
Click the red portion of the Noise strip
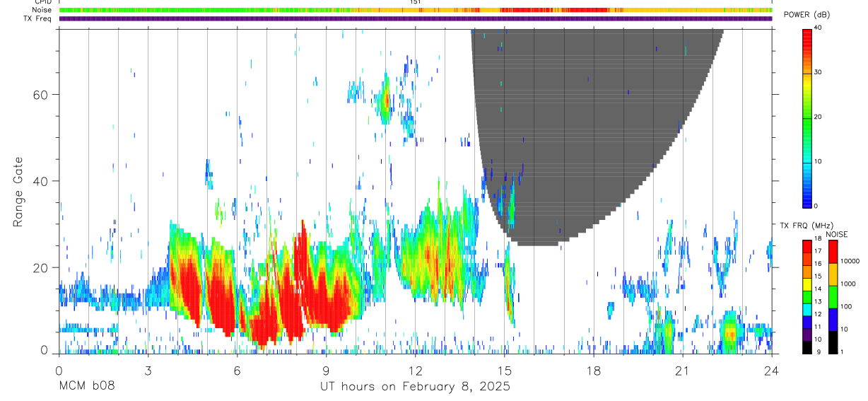point(555,10)
